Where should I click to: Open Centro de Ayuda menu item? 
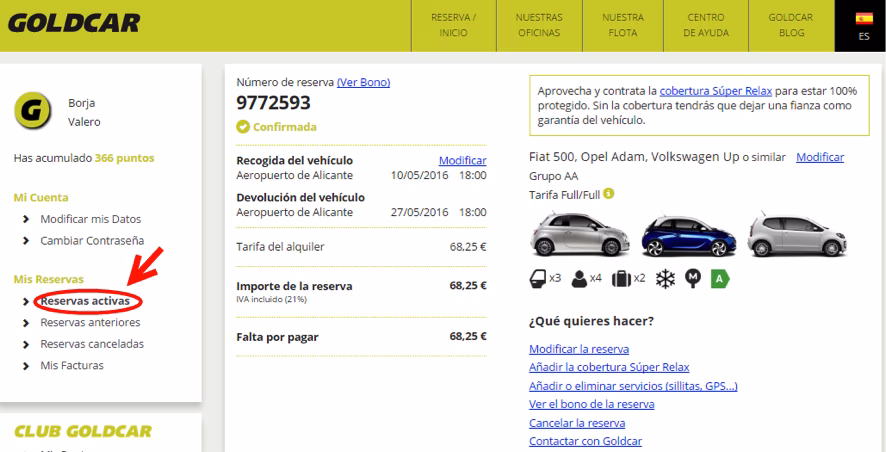(x=706, y=25)
